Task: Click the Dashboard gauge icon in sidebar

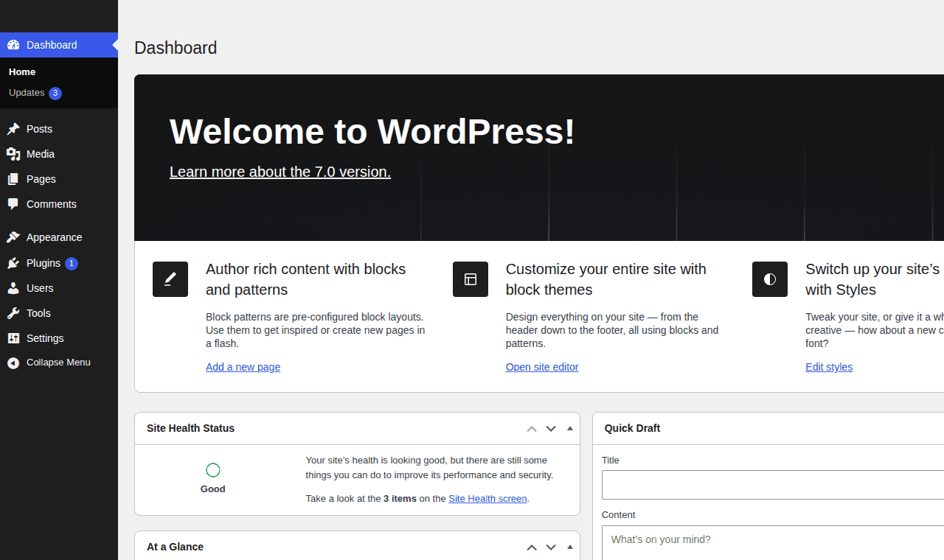Action: (x=13, y=45)
